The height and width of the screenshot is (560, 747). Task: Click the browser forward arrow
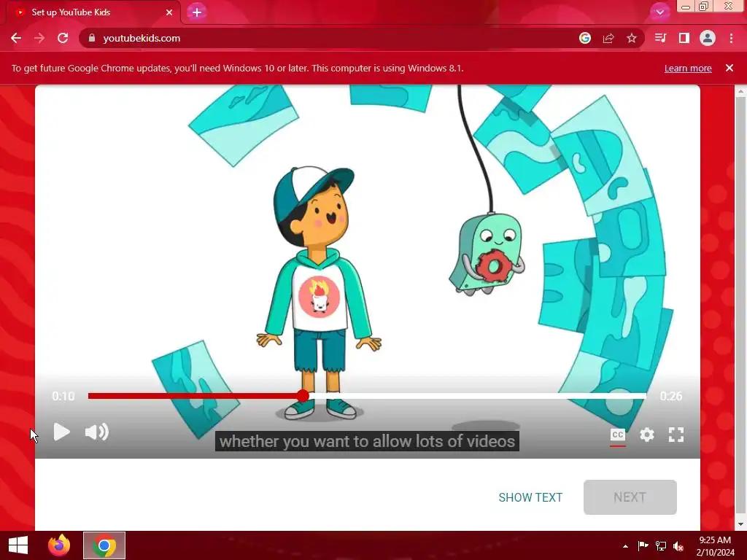click(x=39, y=38)
